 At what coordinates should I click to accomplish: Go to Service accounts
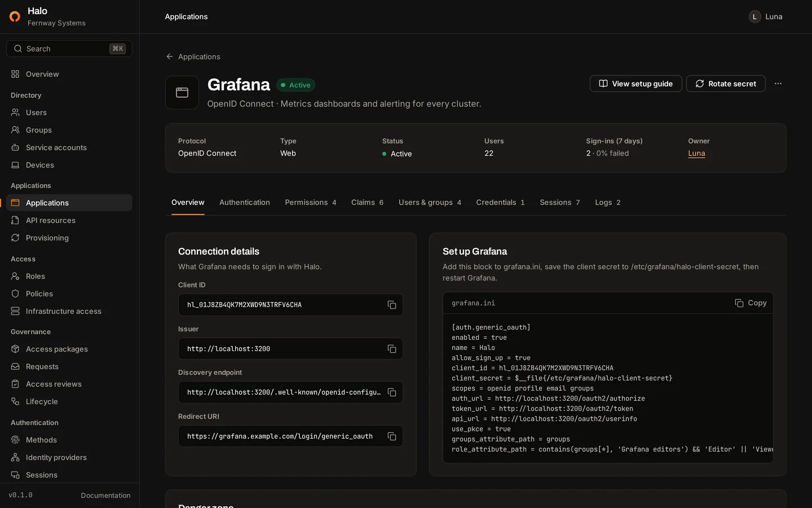coord(69,147)
